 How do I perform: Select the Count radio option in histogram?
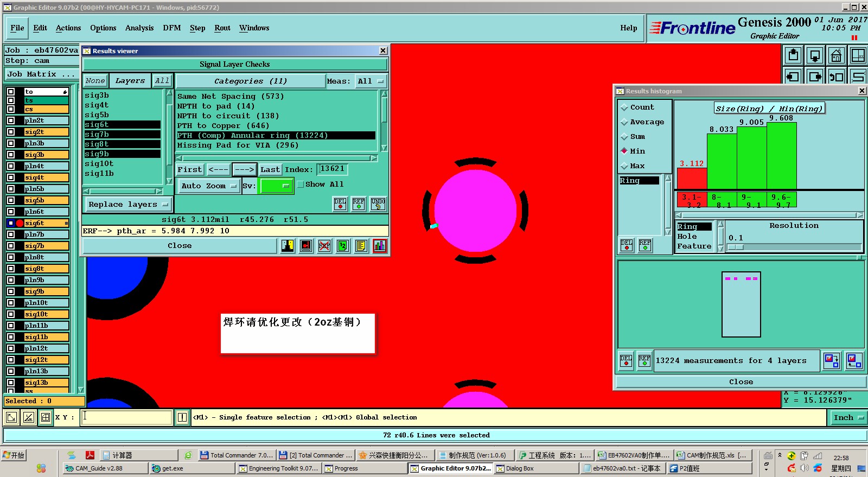pyautogui.click(x=624, y=107)
